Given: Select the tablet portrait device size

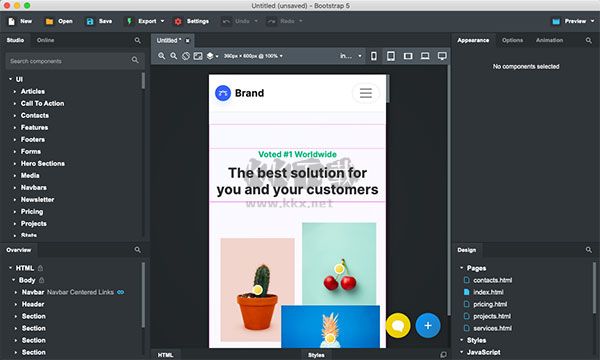Looking at the screenshot, I should [391, 56].
